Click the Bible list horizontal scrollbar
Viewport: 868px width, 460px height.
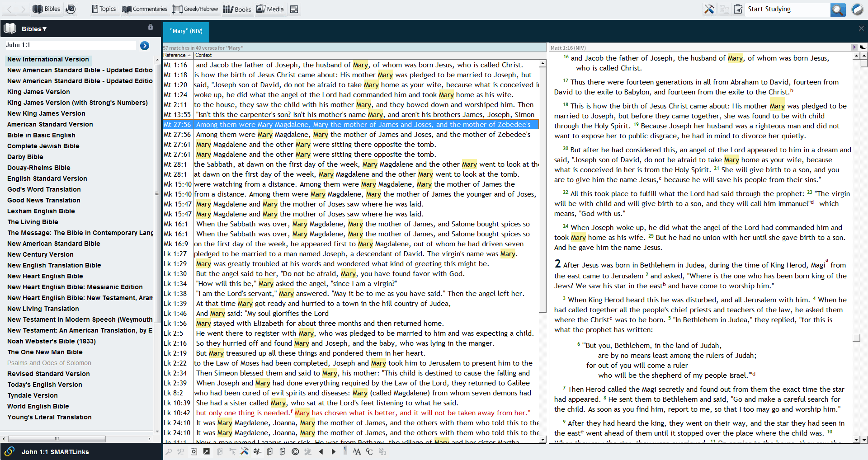click(57, 439)
